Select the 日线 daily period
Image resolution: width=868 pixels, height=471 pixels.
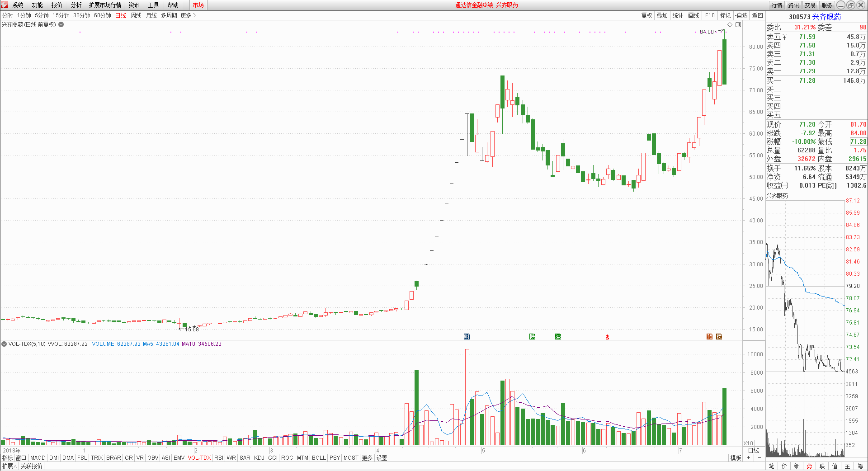coord(121,15)
